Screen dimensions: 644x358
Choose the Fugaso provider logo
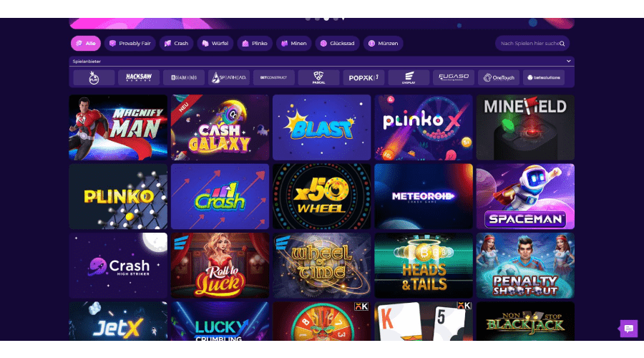tap(454, 77)
